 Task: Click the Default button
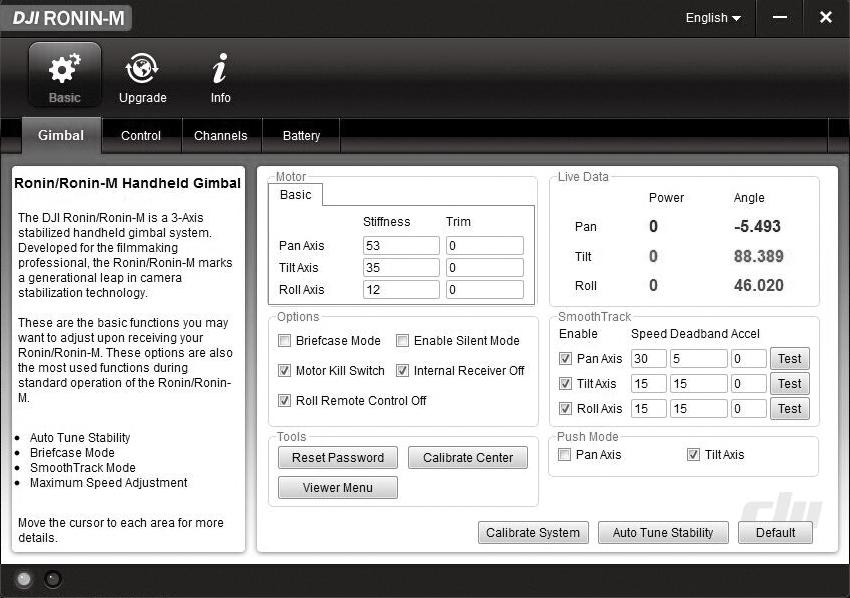pos(775,532)
